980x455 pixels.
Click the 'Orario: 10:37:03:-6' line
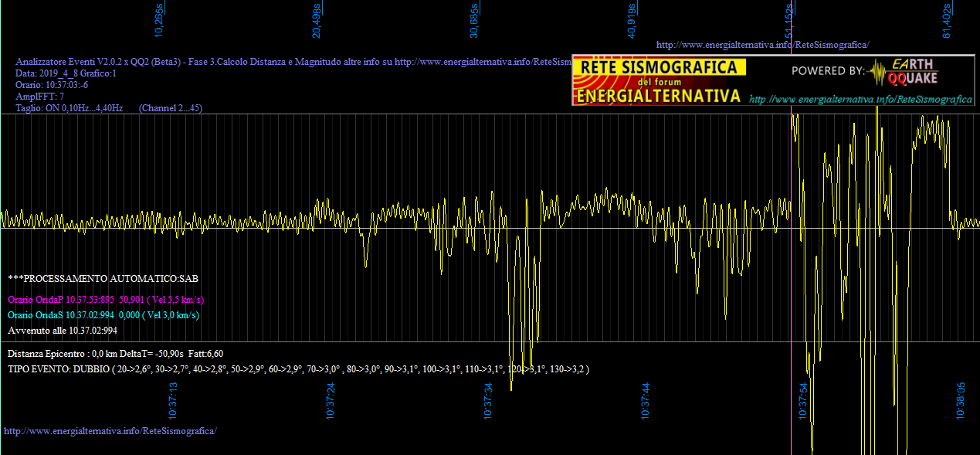pos(52,85)
